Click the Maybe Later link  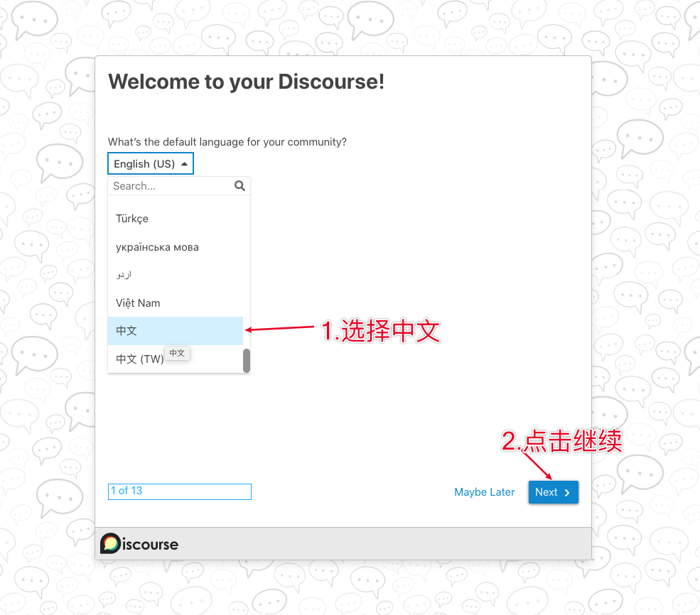[x=484, y=491]
